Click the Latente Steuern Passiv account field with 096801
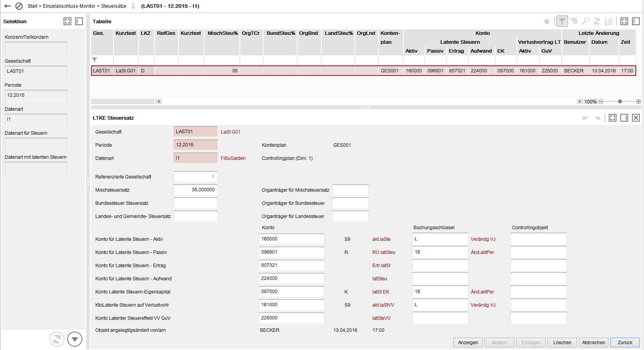The height and width of the screenshot is (350, 644). [291, 252]
